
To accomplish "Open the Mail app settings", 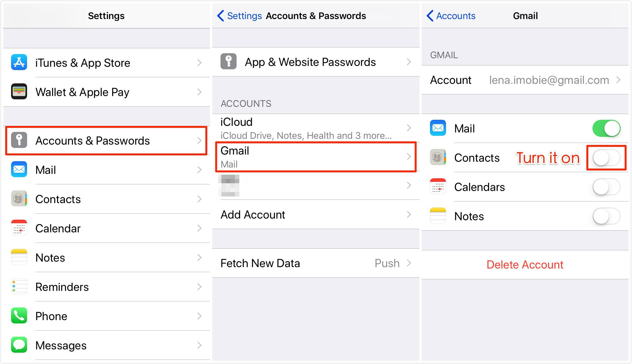I will point(104,169).
